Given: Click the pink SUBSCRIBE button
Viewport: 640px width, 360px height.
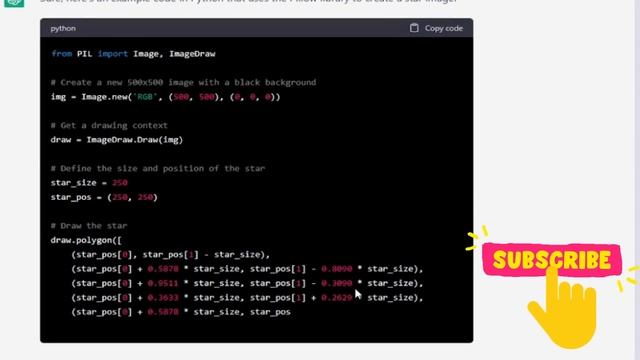Looking at the screenshot, I should pos(552,260).
